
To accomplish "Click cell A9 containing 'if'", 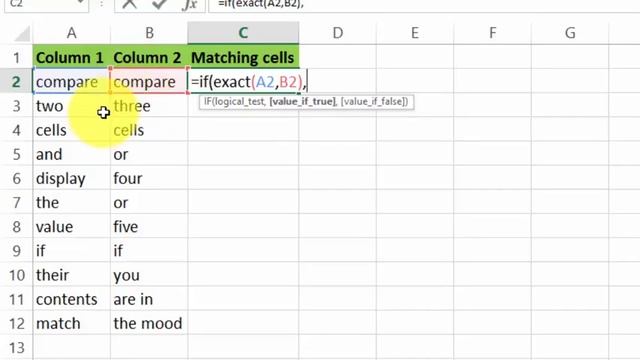I will (x=71, y=251).
